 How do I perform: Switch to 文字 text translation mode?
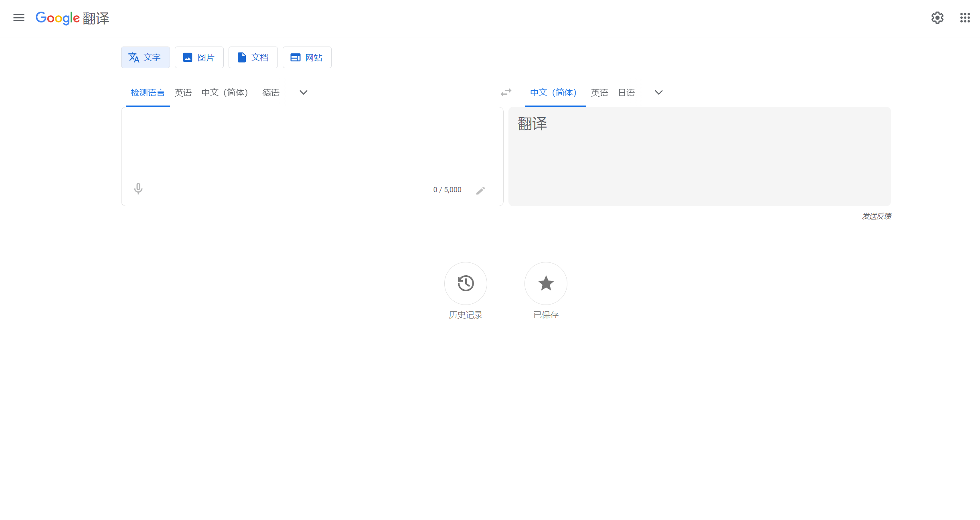145,57
